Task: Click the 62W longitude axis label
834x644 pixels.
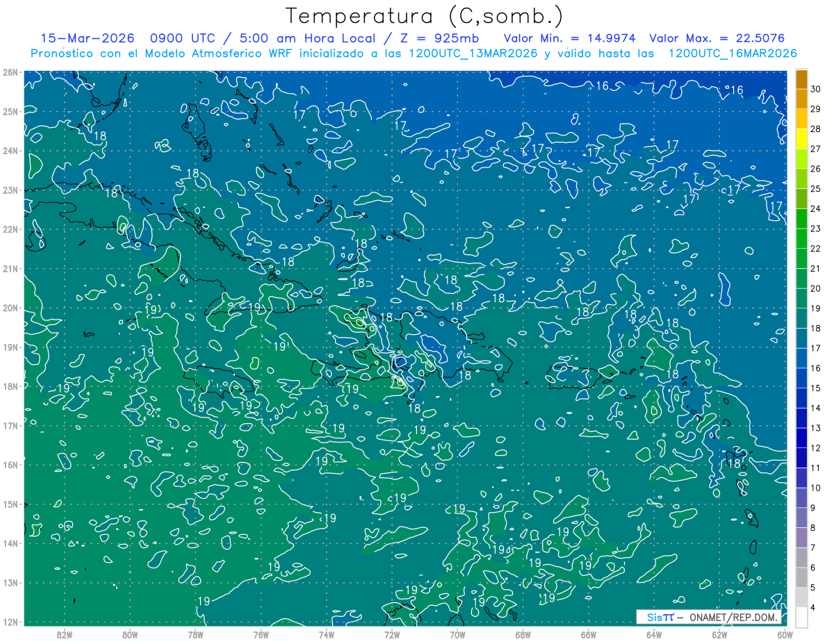Action: pos(719,634)
